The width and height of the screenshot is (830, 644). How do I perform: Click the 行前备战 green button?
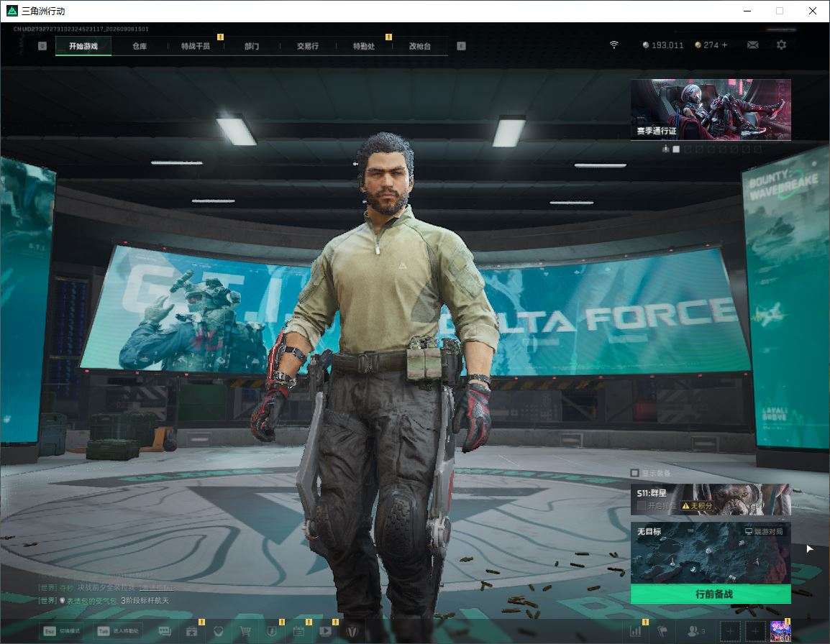[711, 594]
